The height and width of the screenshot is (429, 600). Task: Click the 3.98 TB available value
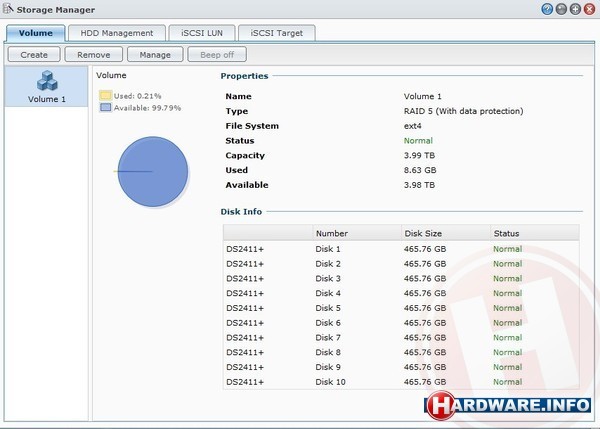click(x=419, y=185)
